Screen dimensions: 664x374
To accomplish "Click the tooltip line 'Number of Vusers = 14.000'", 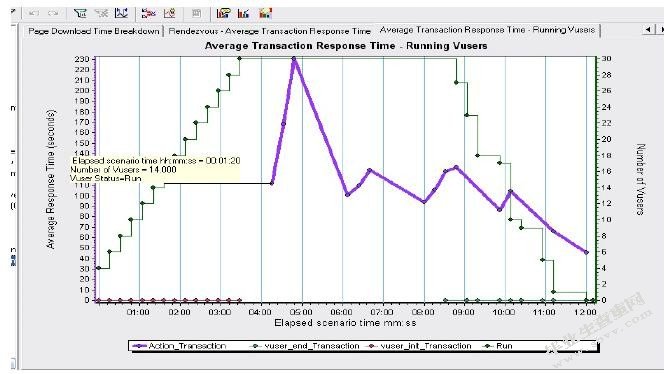I will [x=123, y=169].
